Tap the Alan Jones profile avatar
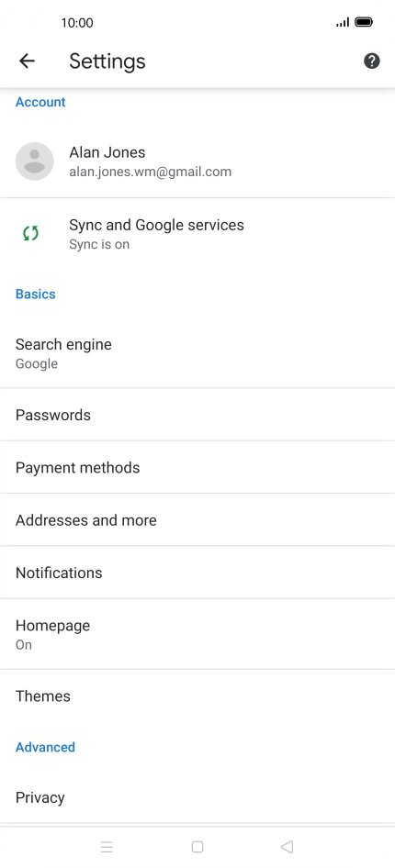Viewport: 395px width, 868px height. [34, 161]
